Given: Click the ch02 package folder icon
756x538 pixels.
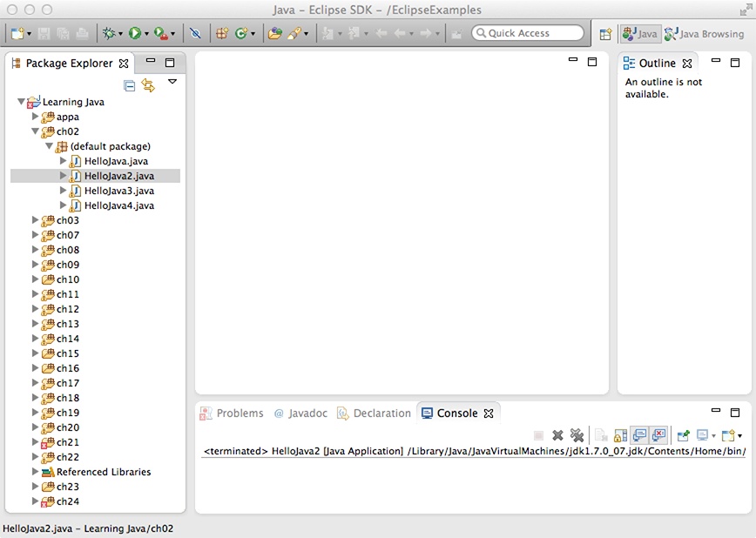Looking at the screenshot, I should (48, 131).
